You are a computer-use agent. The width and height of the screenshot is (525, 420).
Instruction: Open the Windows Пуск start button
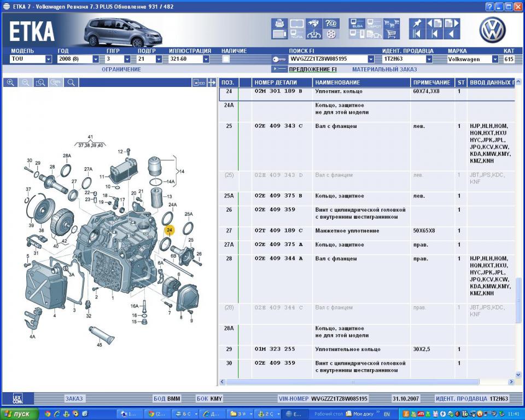click(x=19, y=414)
